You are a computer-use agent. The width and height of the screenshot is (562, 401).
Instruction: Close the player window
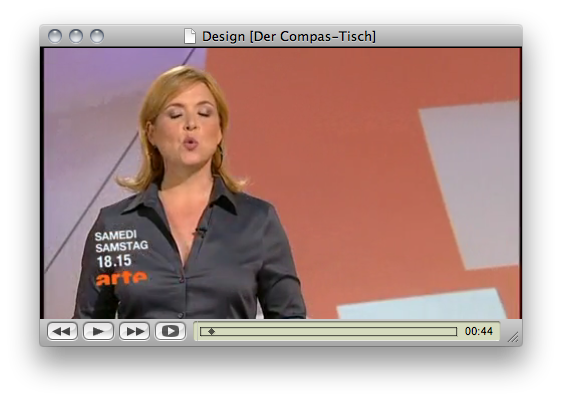(55, 36)
